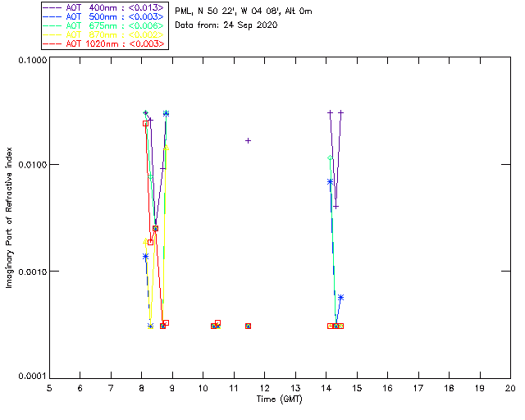Click the red square marker near 10.5 GMT
The height and width of the screenshot is (420, 525).
pyautogui.click(x=217, y=323)
